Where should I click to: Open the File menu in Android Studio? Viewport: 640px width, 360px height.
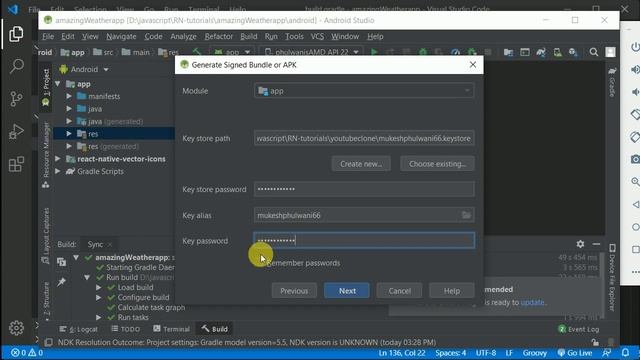click(48, 36)
